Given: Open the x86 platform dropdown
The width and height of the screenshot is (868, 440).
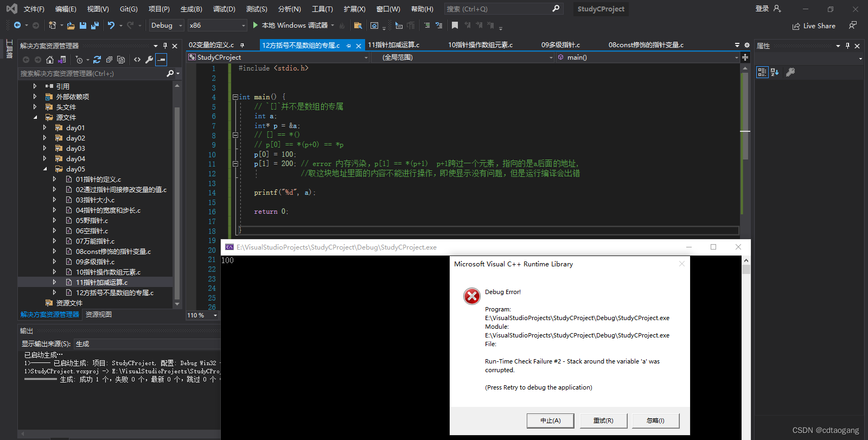Looking at the screenshot, I should pos(217,25).
